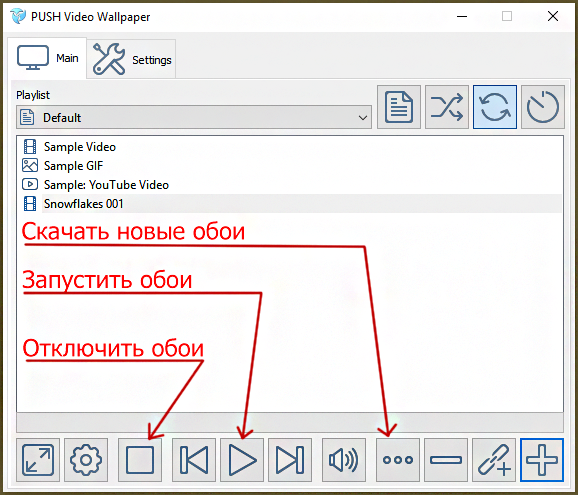The width and height of the screenshot is (578, 495).
Task: Expand the Default playlist dropdown
Action: tap(194, 118)
